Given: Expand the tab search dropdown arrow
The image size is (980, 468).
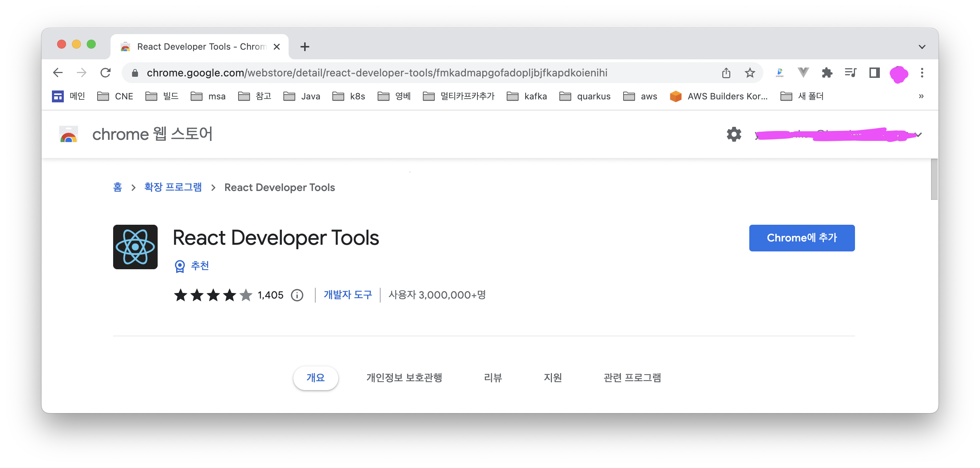Looking at the screenshot, I should 922,47.
